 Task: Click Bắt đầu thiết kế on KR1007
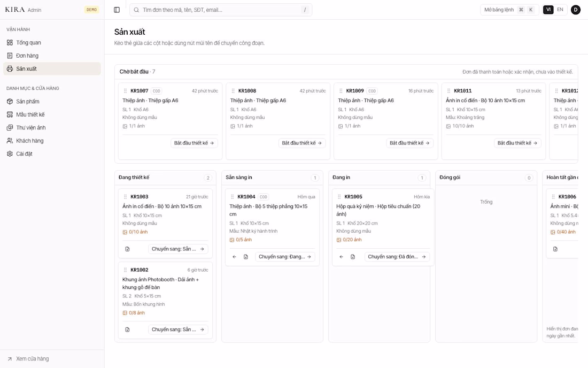click(194, 143)
